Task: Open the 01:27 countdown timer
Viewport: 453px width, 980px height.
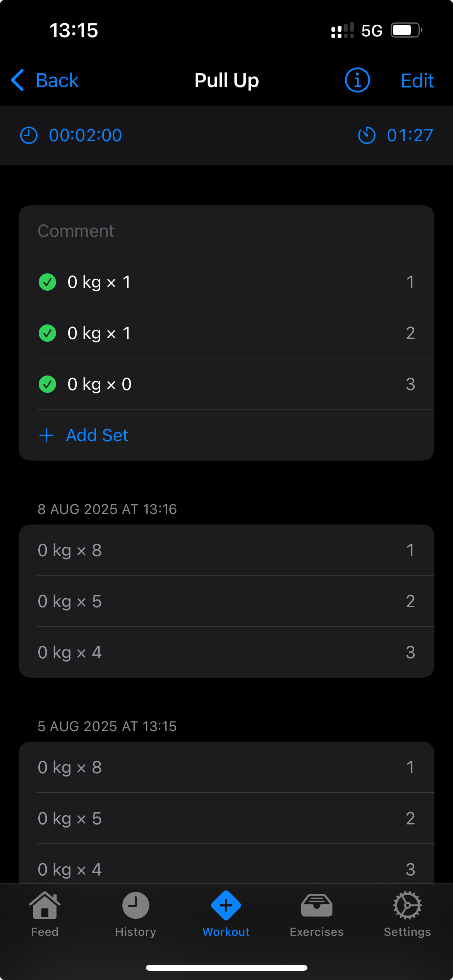Action: click(x=410, y=135)
